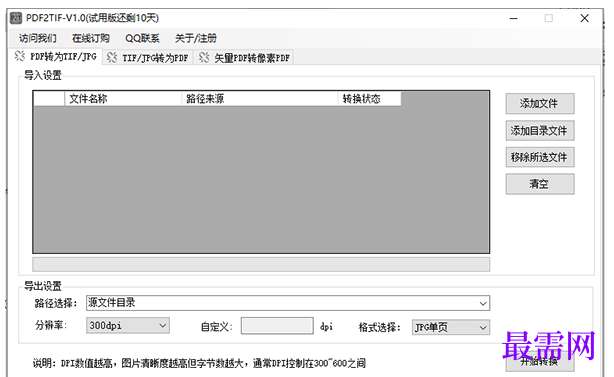Click the spinner icon on PDF转为TIF/JPG tab
The height and width of the screenshot is (377, 614).
point(20,56)
